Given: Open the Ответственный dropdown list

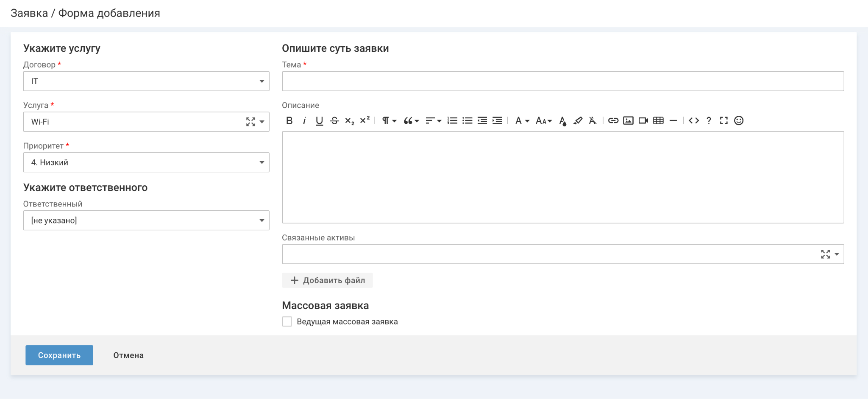Looking at the screenshot, I should click(146, 220).
